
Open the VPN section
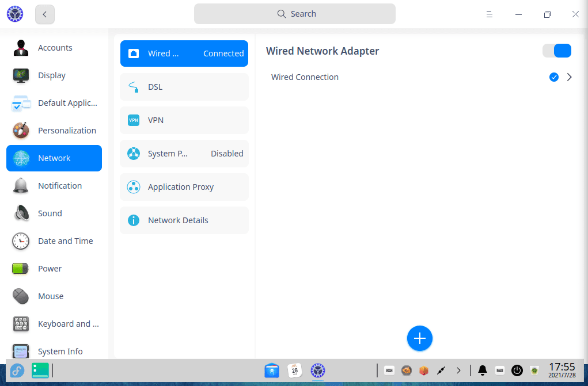coord(184,120)
